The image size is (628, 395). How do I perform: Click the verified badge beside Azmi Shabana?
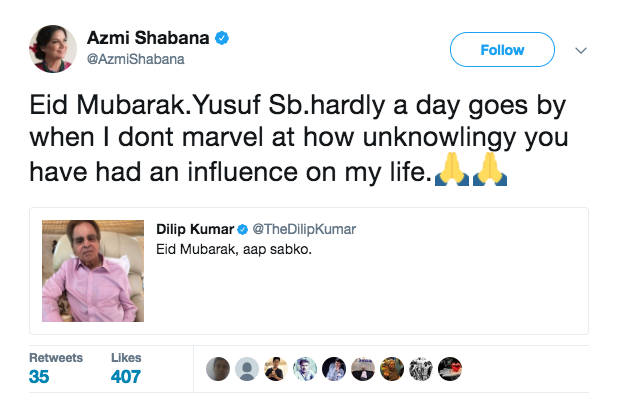pos(222,38)
